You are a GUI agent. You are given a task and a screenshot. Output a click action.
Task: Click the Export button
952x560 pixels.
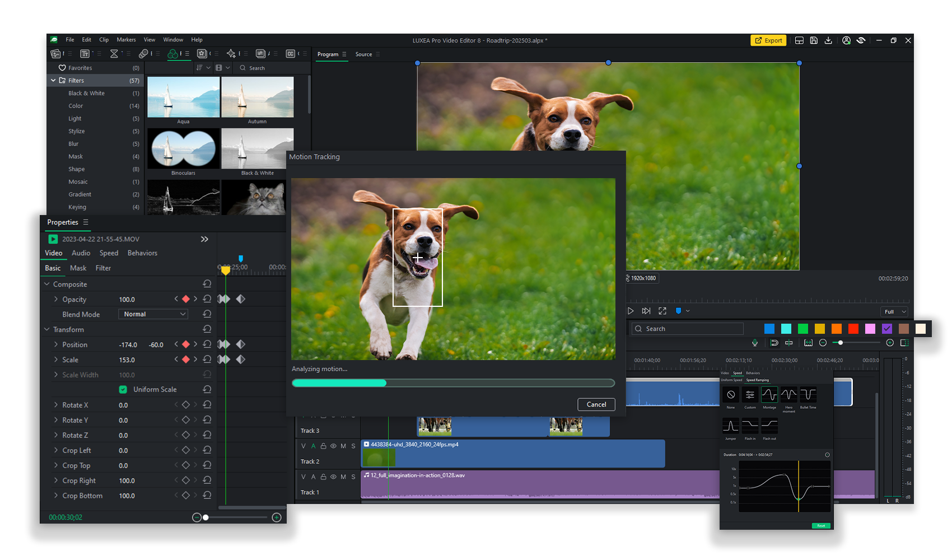768,40
